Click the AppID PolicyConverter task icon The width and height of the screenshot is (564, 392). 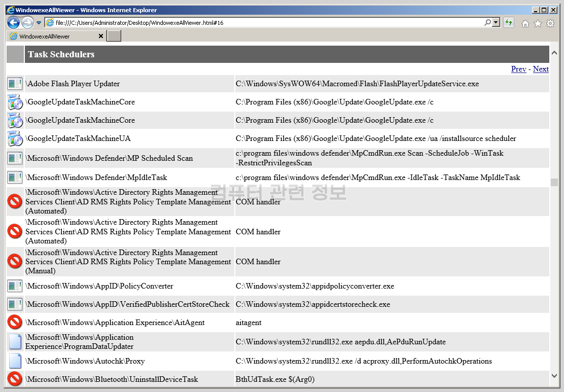tap(15, 287)
